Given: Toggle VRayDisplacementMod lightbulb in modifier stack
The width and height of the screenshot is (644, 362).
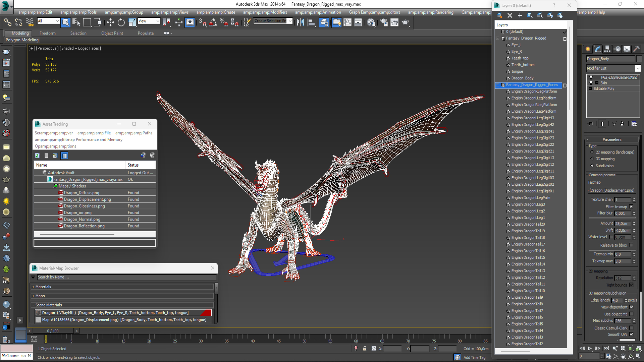Looking at the screenshot, I should coord(591,77).
